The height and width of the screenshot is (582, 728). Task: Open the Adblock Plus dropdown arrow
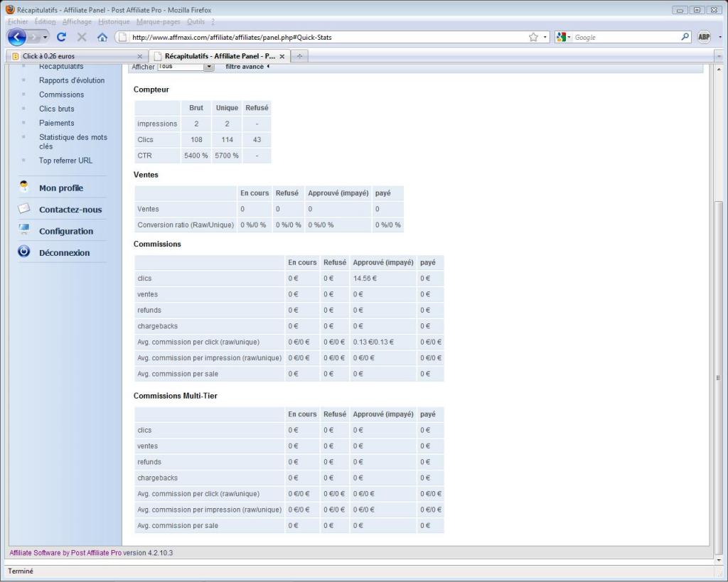click(x=720, y=37)
